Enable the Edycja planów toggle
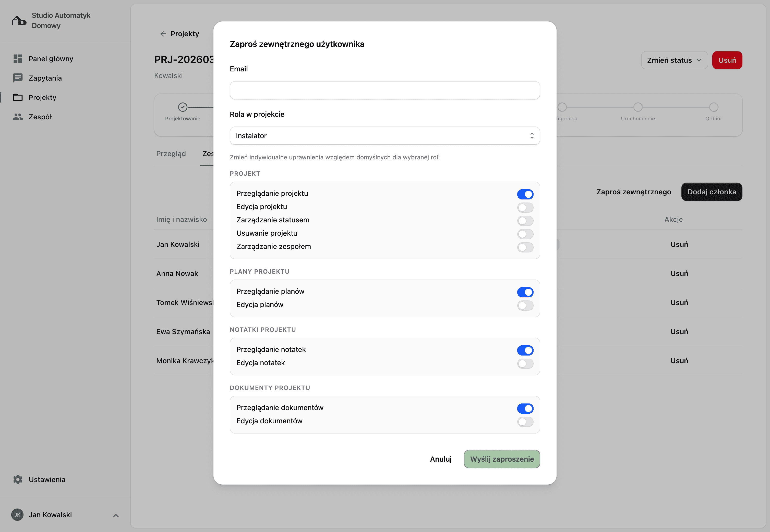 click(x=525, y=305)
